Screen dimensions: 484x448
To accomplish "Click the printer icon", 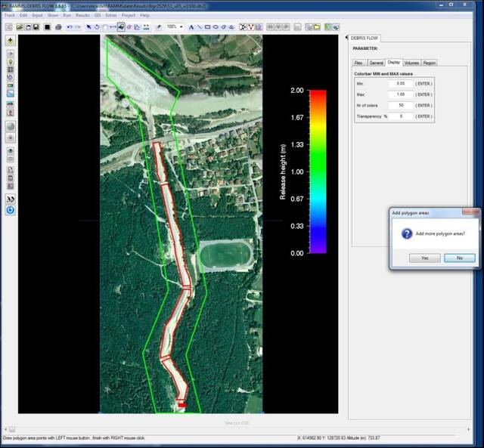I will coord(58,27).
